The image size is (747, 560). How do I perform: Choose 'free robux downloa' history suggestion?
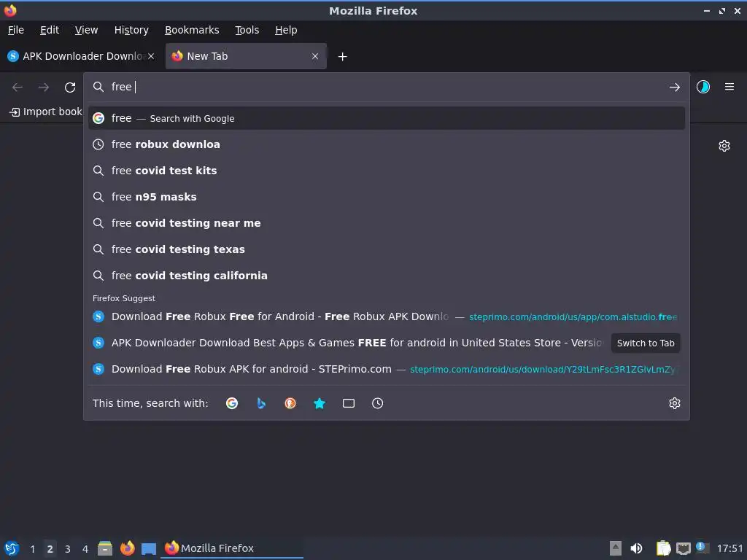coord(387,144)
